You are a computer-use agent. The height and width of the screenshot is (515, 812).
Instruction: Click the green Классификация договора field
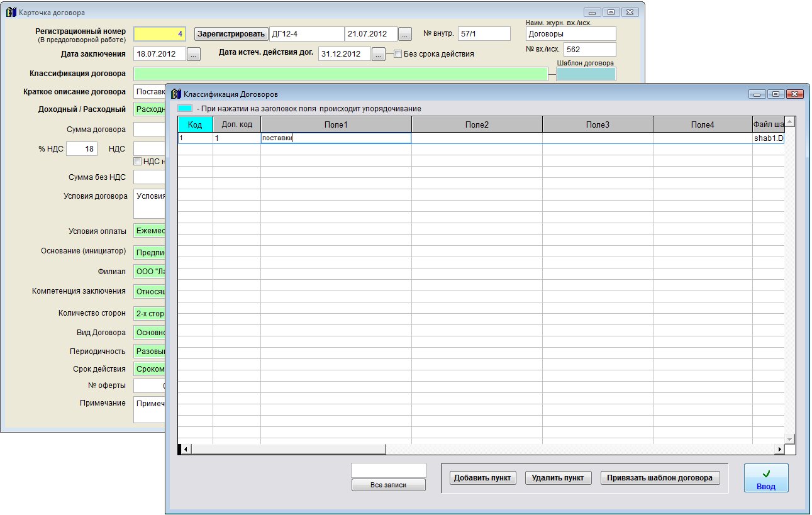click(340, 74)
